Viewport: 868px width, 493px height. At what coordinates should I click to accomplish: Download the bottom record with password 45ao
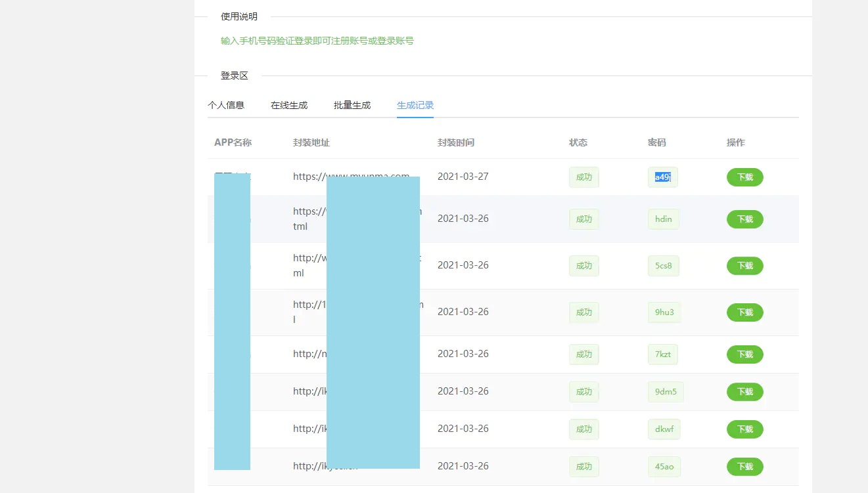point(744,466)
